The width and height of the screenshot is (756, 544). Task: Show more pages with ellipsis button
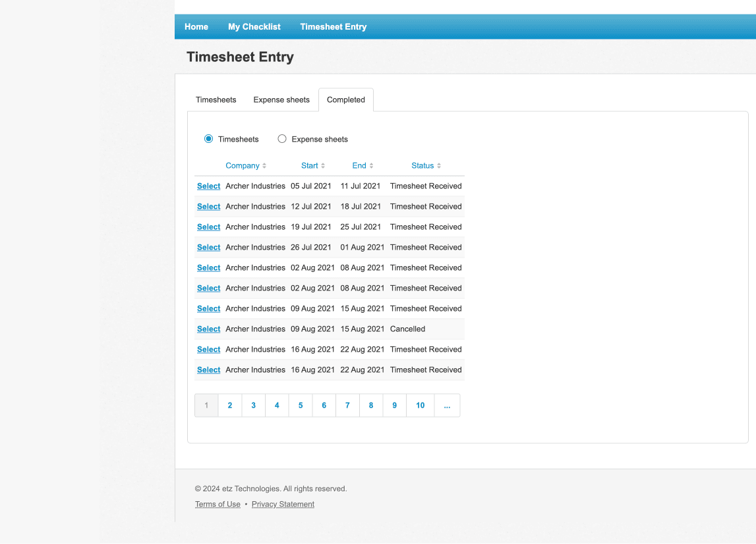(x=447, y=406)
